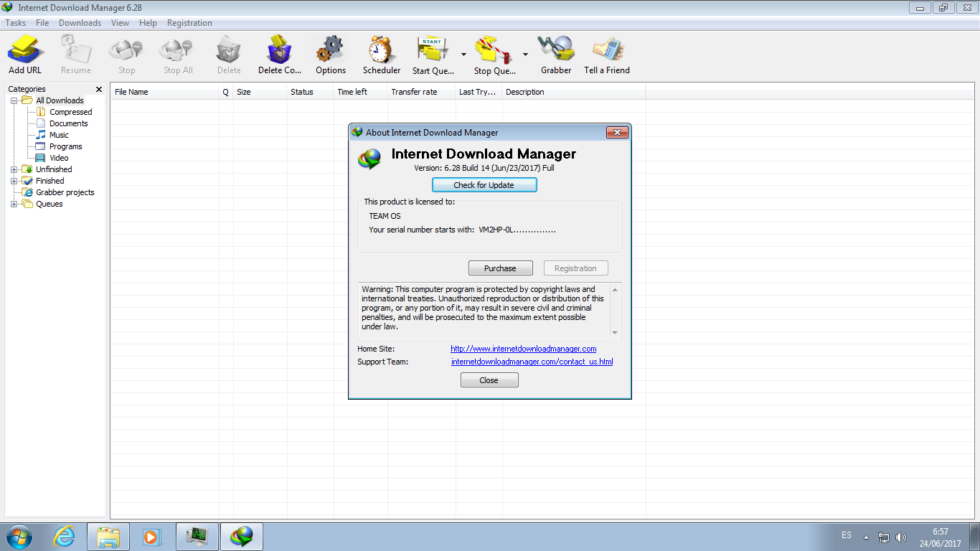Collapse the All Downloads tree node
Screen dimensions: 980x551
(14, 100)
